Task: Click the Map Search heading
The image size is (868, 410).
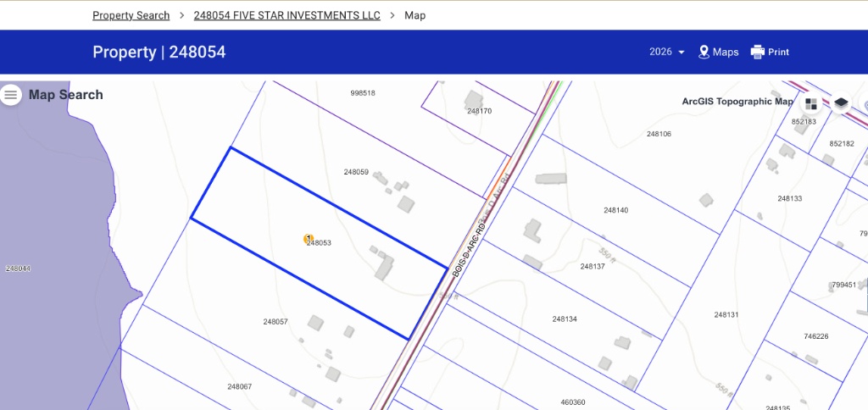Action: [66, 95]
